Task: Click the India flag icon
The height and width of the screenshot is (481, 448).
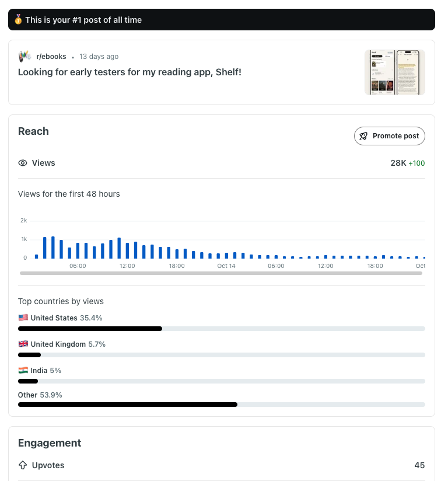Action: (23, 370)
